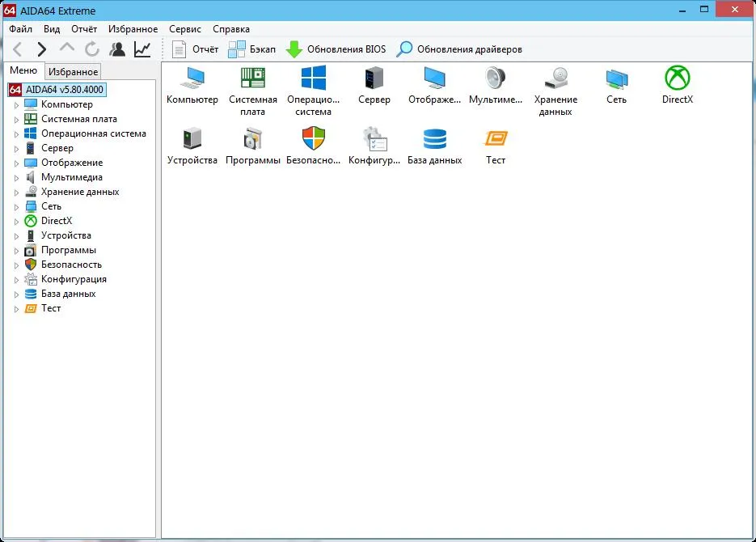Select Конфигурация label in the tree
756x542 pixels.
(x=74, y=279)
